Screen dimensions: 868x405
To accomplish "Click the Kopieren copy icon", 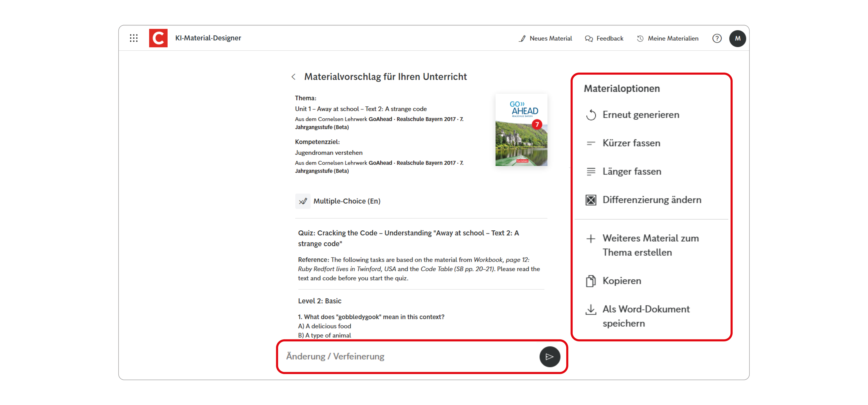I will click(591, 280).
